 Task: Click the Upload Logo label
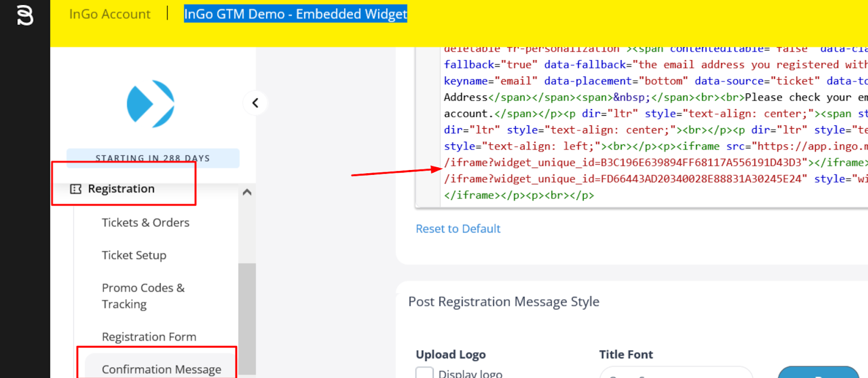[x=450, y=354]
